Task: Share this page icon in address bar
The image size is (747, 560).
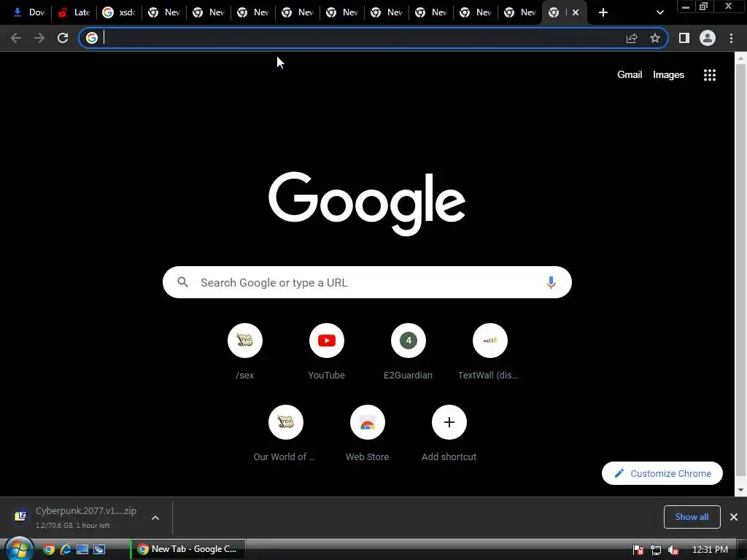Action: tap(632, 38)
